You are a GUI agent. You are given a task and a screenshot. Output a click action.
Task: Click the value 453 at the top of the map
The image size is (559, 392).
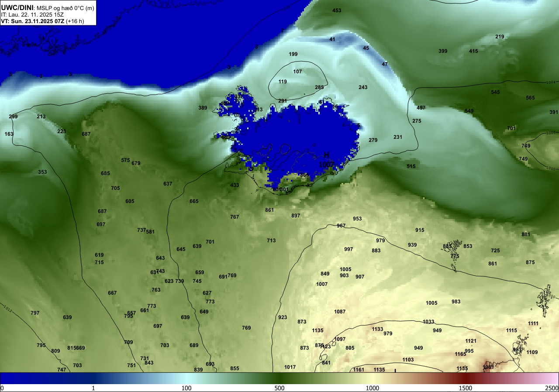337,10
